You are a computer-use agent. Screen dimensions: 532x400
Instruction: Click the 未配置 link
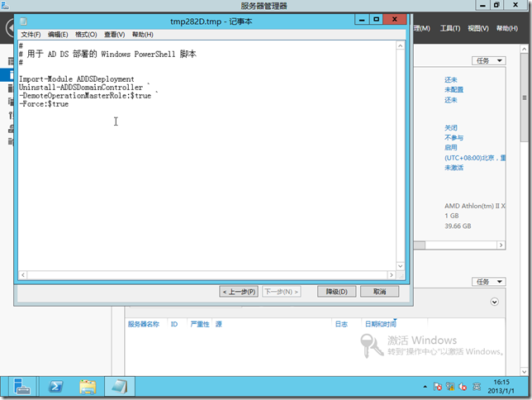(454, 89)
